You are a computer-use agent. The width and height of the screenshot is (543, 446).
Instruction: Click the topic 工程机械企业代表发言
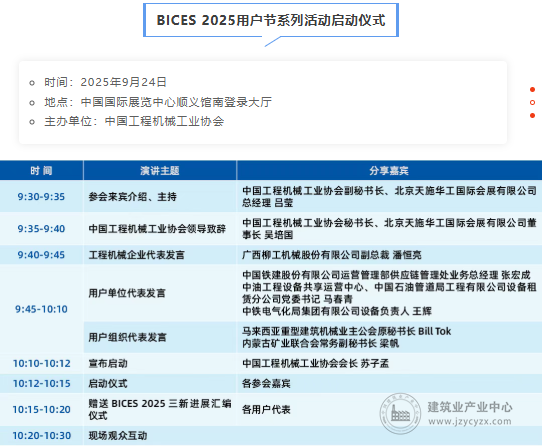(x=136, y=255)
